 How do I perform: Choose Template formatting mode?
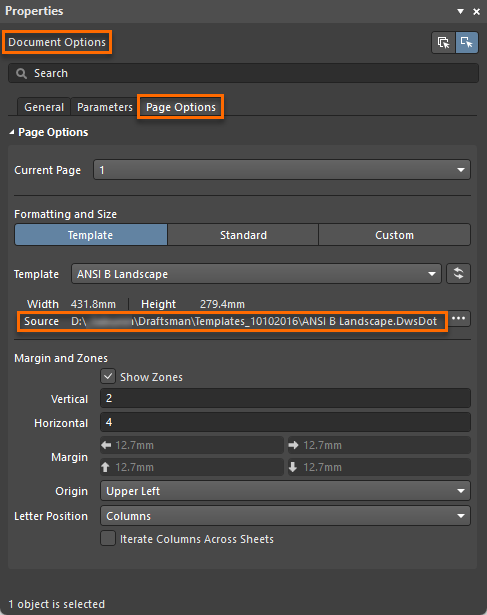click(91, 235)
